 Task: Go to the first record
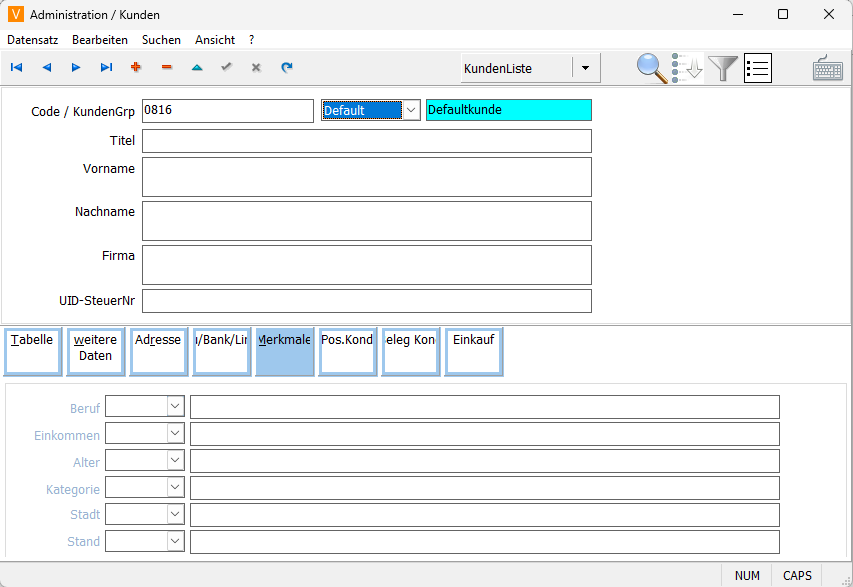(x=17, y=68)
